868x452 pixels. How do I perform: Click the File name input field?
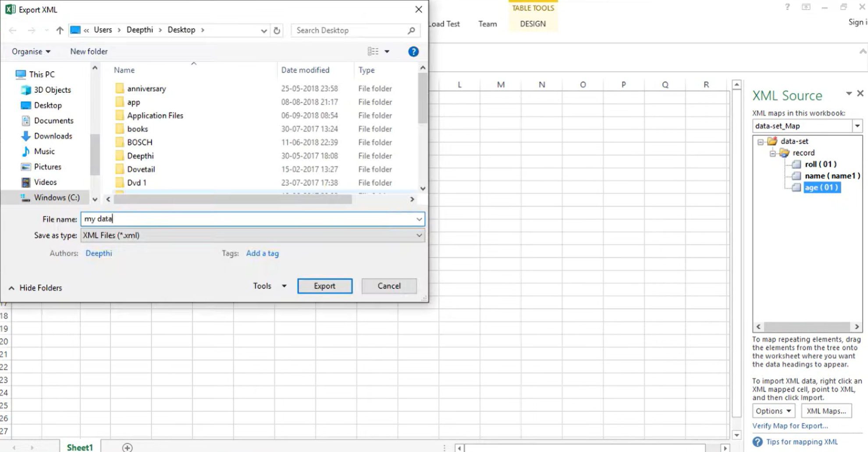click(x=253, y=219)
